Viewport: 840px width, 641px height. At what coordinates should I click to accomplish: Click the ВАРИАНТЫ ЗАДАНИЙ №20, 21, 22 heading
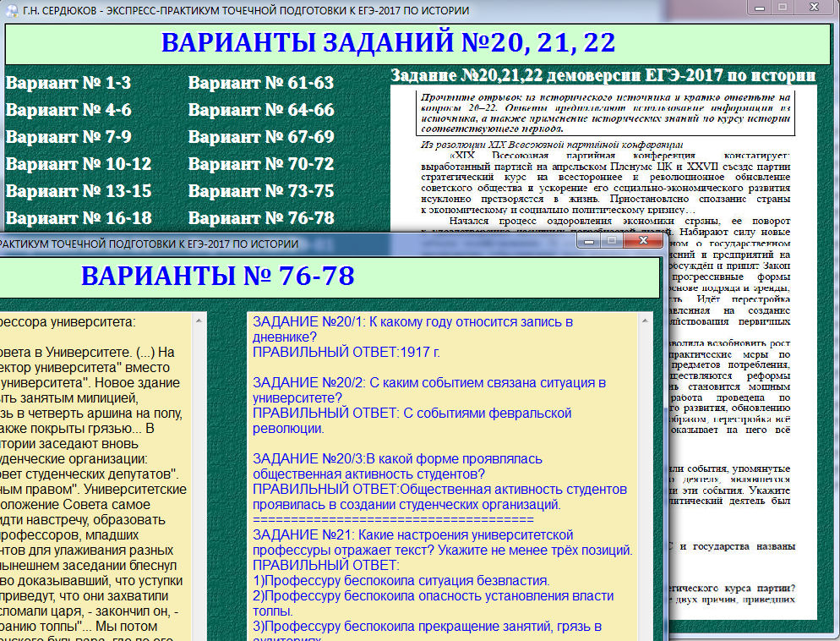(x=389, y=43)
